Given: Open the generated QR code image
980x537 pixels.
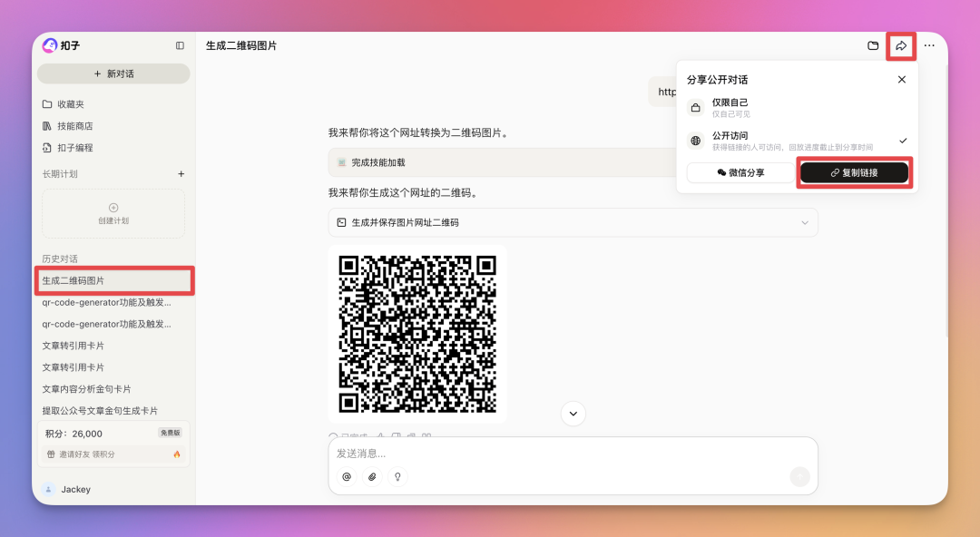Looking at the screenshot, I should pyautogui.click(x=417, y=335).
